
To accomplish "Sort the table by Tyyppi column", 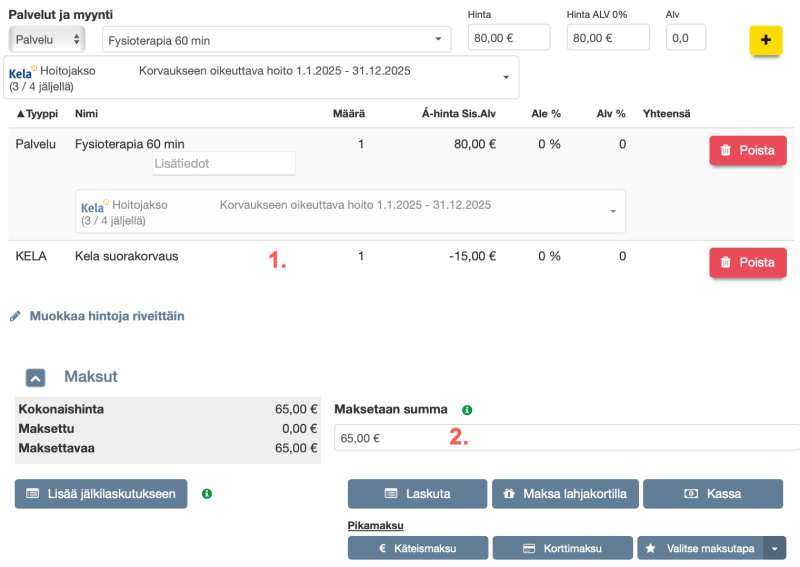I will coord(37,114).
